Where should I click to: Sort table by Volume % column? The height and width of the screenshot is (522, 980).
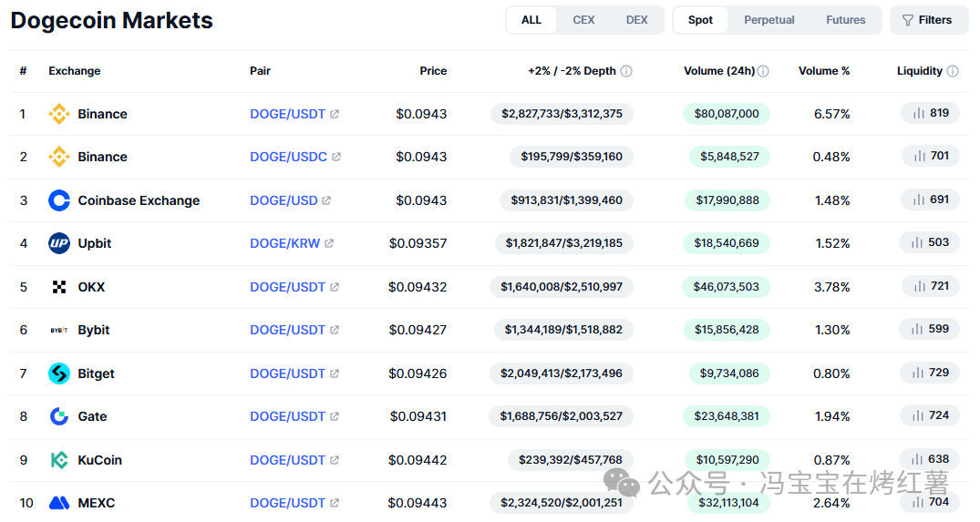pos(824,71)
